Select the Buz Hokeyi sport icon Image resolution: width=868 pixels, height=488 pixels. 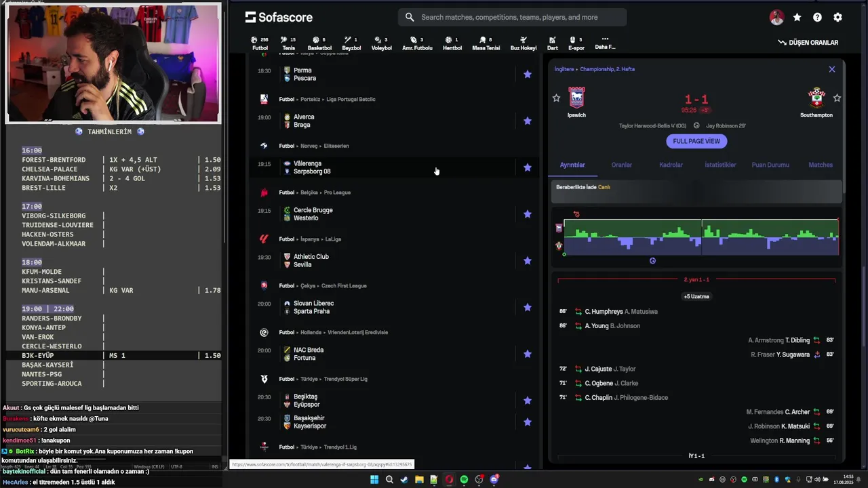click(x=524, y=43)
